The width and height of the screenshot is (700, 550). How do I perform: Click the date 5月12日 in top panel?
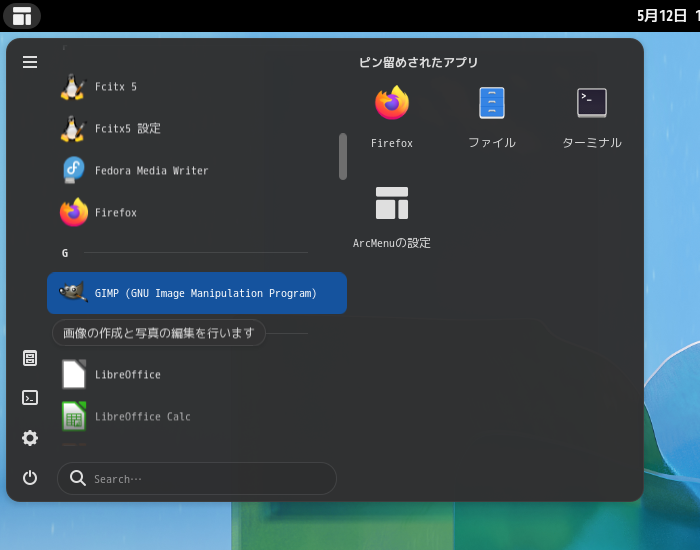coord(662,16)
